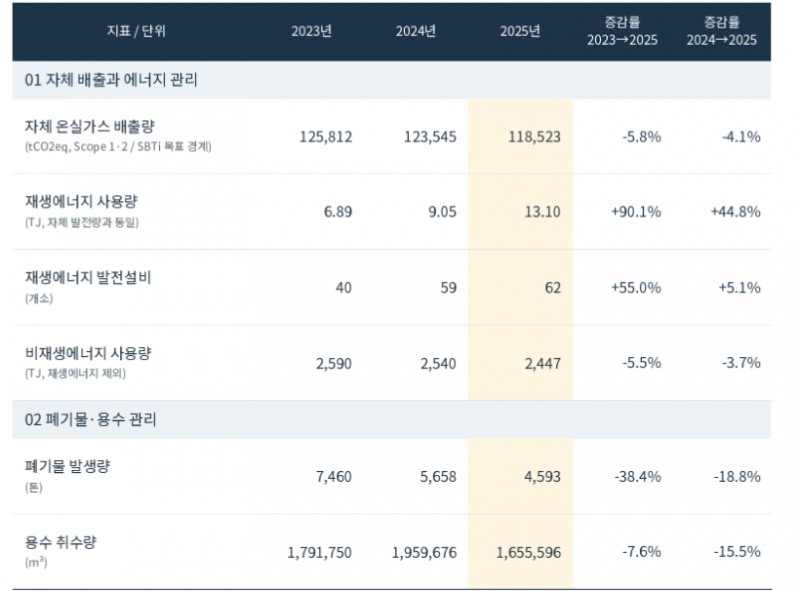Click the 재생에너지 발전설비 row label
800x592 pixels.
[x=88, y=277]
